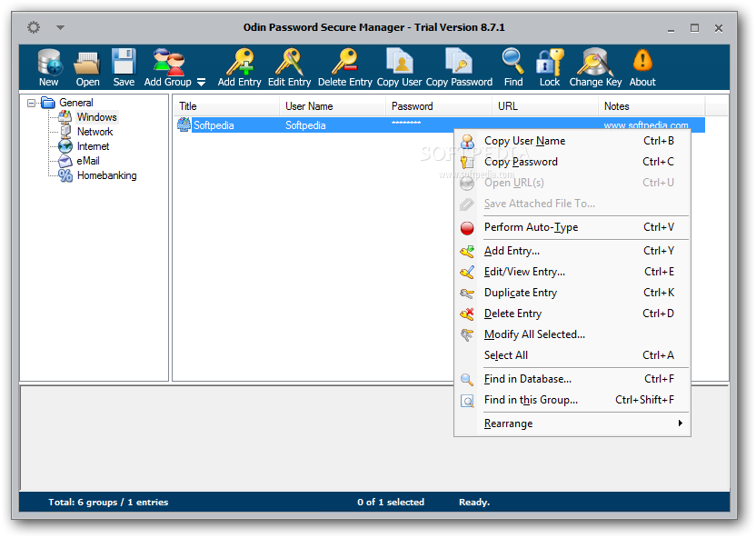
Task: Click status text 'Total: 6 groups / 1 entries'
Action: 108,503
